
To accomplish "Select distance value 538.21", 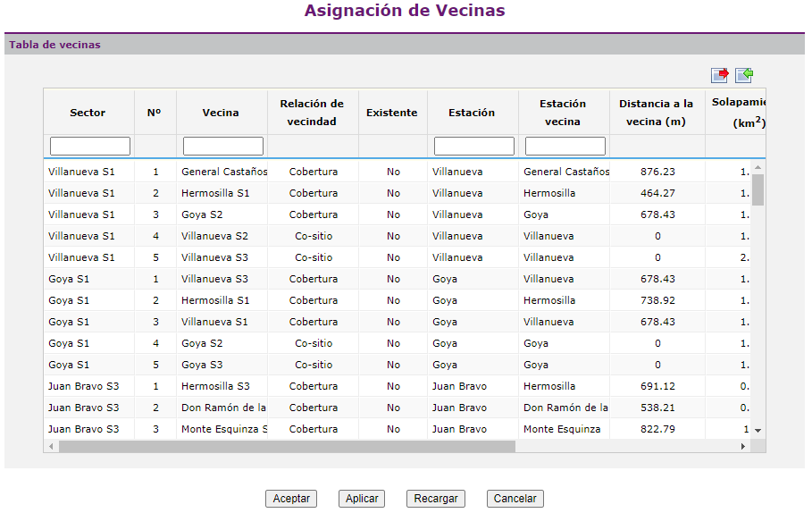I will pyautogui.click(x=657, y=408).
